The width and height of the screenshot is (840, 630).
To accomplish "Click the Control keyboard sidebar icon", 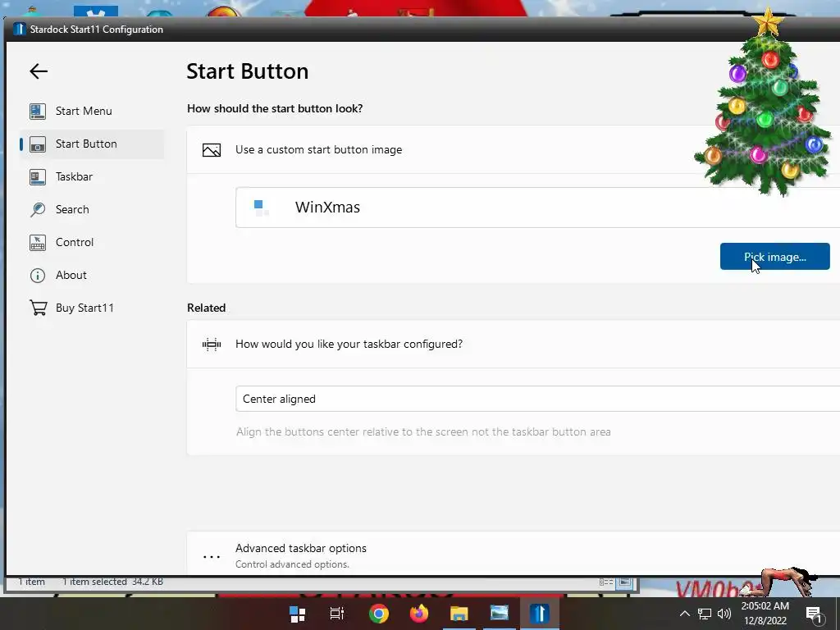I will pyautogui.click(x=38, y=242).
